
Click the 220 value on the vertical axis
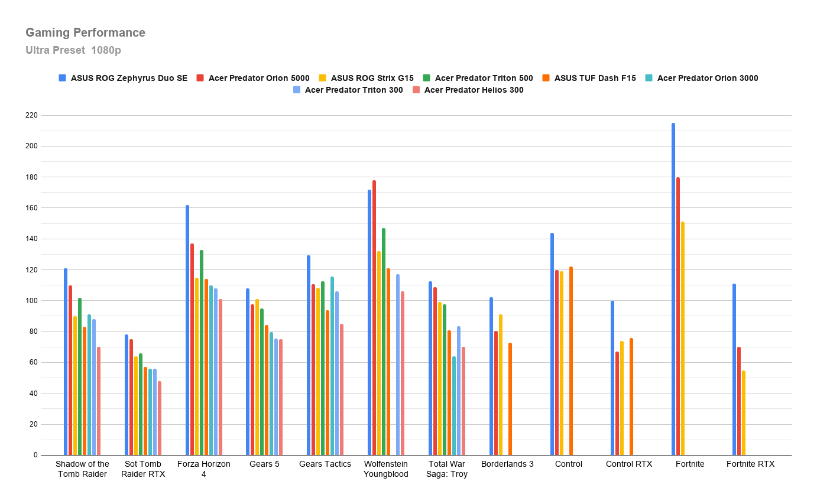pos(31,115)
